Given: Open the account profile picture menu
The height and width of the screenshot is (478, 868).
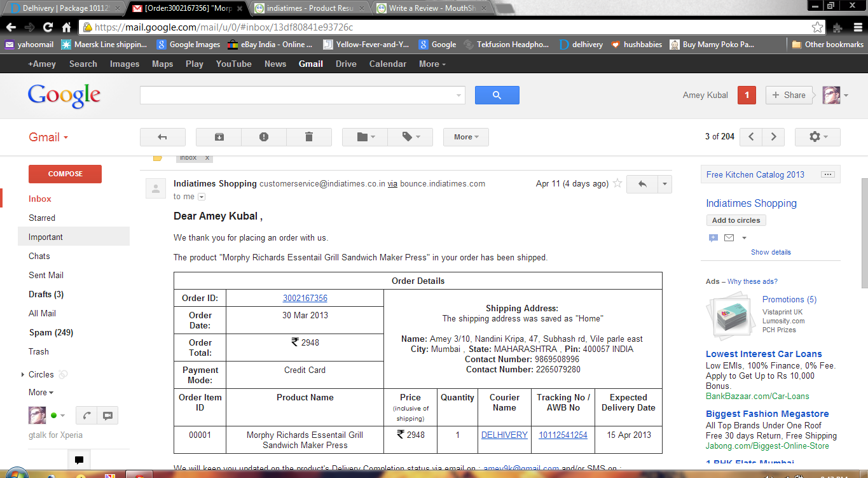Looking at the screenshot, I should pyautogui.click(x=835, y=95).
